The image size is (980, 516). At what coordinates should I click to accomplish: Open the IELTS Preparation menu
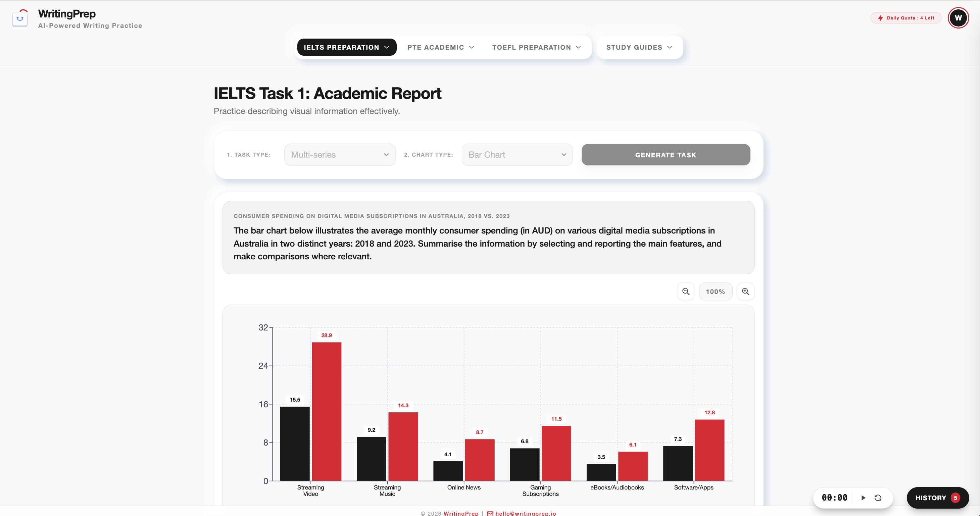[347, 47]
